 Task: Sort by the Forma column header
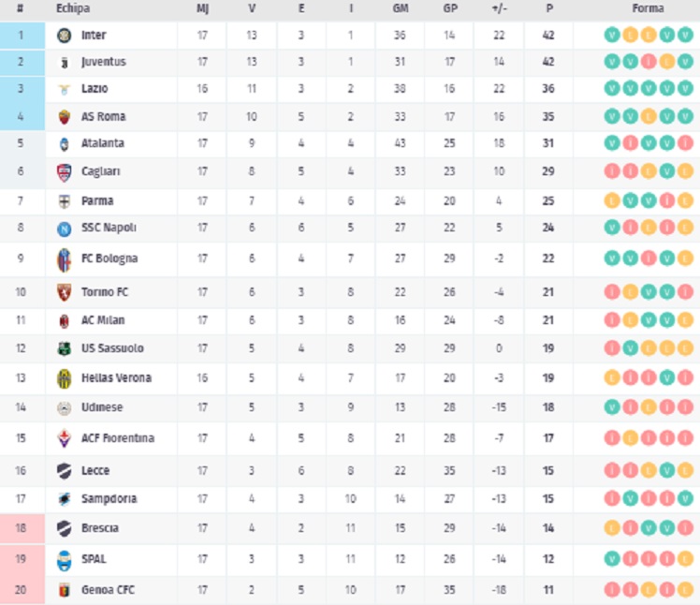[648, 8]
